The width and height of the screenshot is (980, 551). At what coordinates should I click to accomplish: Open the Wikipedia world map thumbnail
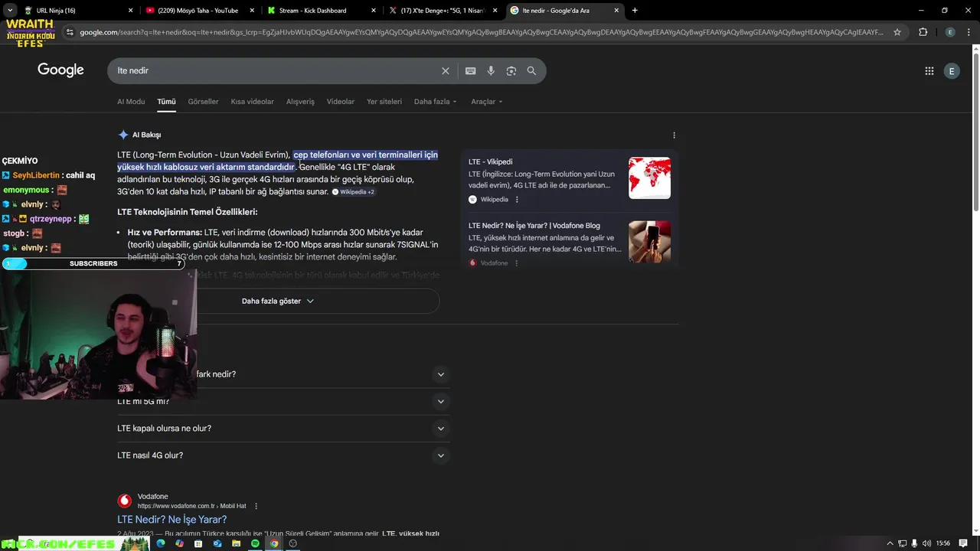tap(649, 178)
